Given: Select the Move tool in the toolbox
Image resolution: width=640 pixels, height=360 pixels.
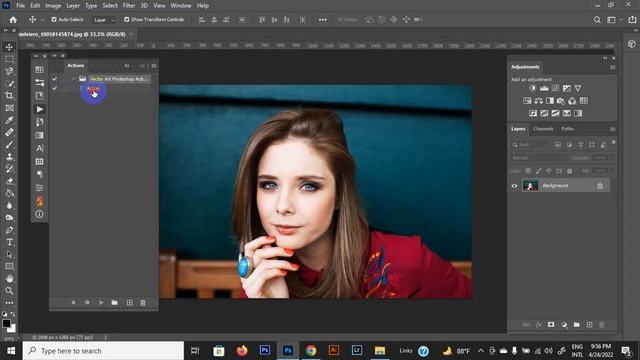Looking at the screenshot, I should tap(9, 47).
